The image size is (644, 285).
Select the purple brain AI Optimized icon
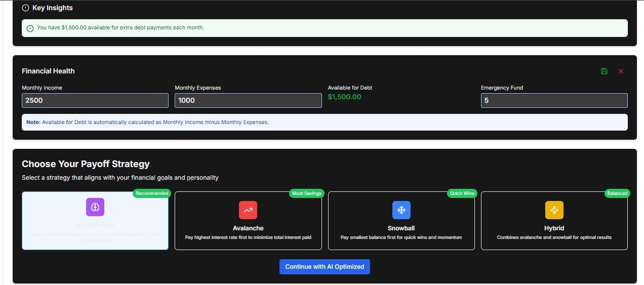[95, 207]
